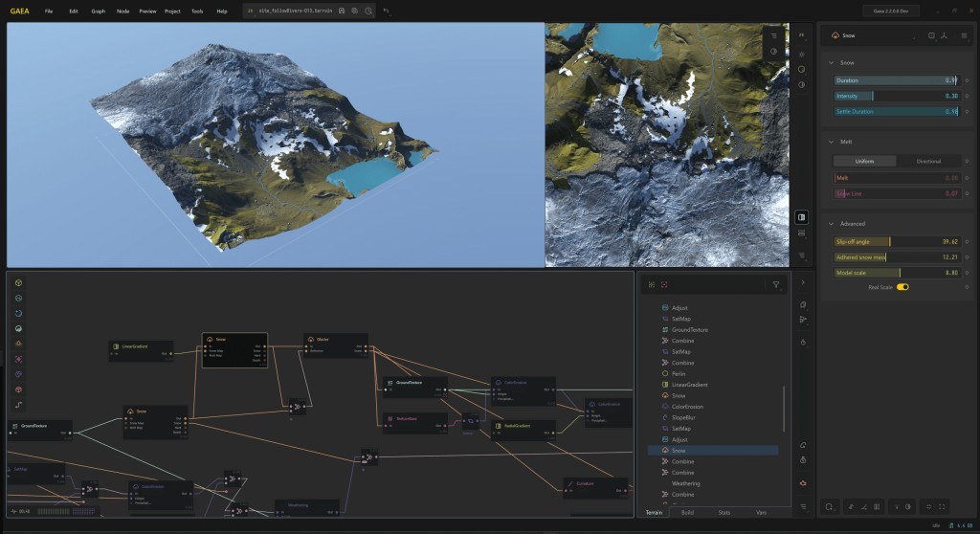This screenshot has width=980, height=534.
Task: Select the split-view layout icon beside viewport
Action: (x=801, y=217)
